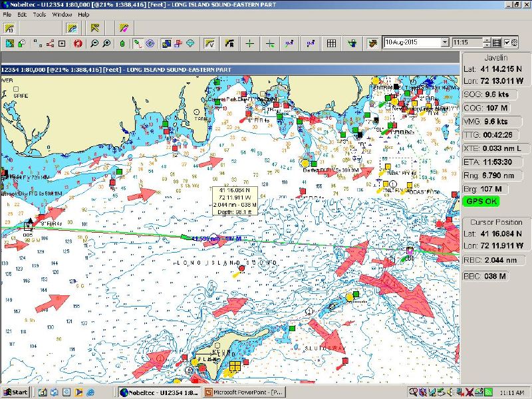Click the 11:15 time input field
532x399 pixels.
[x=467, y=43]
